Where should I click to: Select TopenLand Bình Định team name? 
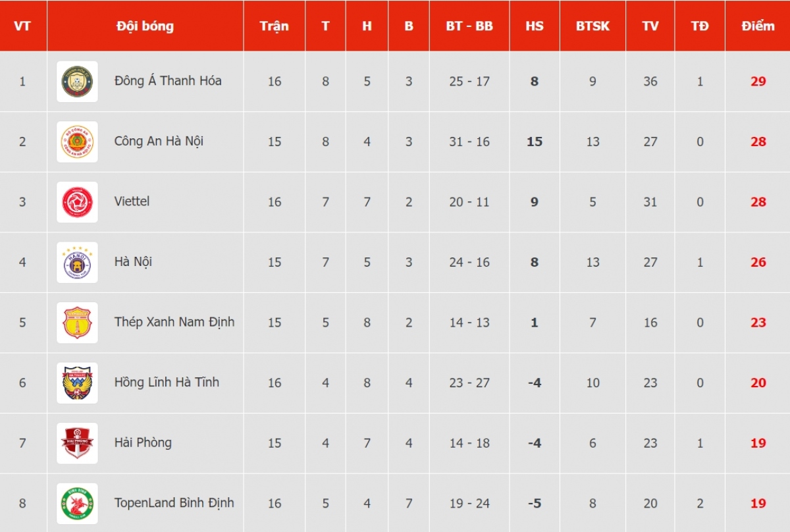[x=174, y=503]
